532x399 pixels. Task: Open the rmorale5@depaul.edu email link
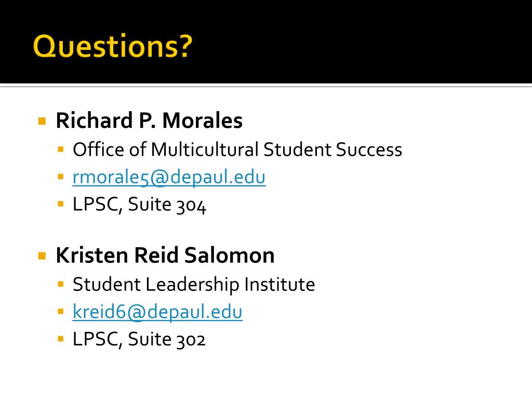[x=169, y=177]
